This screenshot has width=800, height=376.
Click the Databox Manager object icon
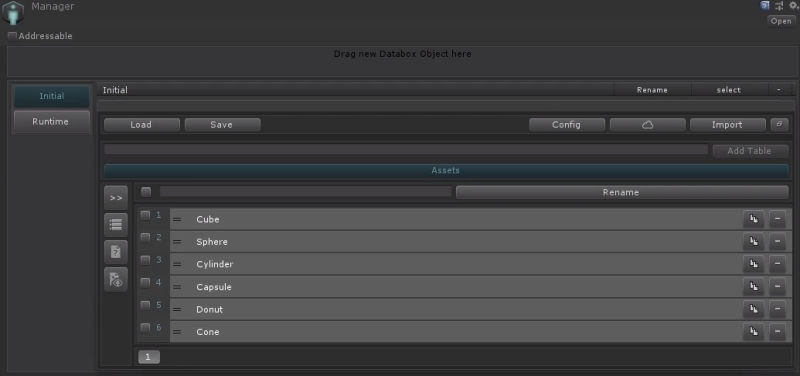13,13
